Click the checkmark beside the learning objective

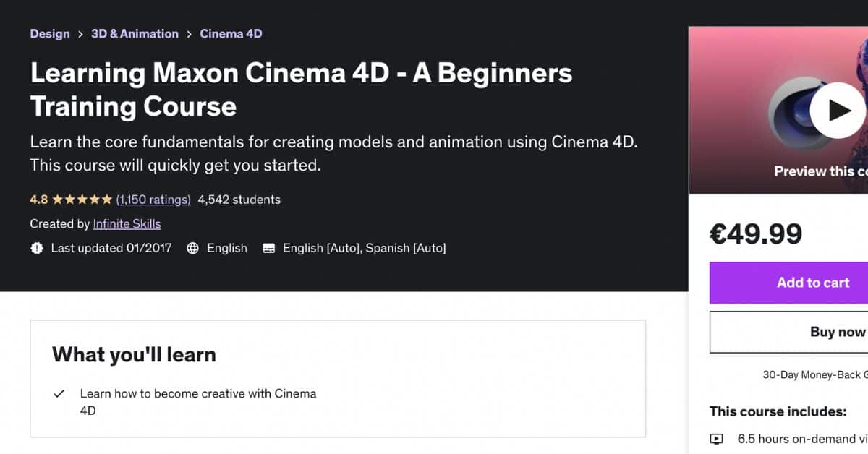(x=59, y=394)
